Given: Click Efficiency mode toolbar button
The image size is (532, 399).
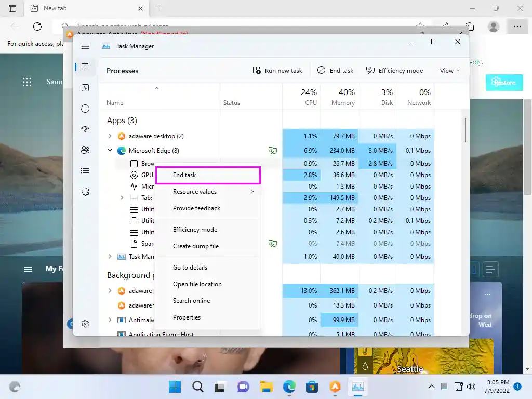Looking at the screenshot, I should pyautogui.click(x=395, y=71).
